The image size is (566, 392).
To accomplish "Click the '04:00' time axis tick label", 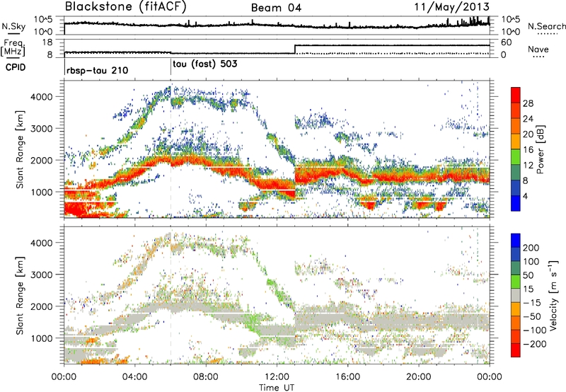I will (x=135, y=377).
